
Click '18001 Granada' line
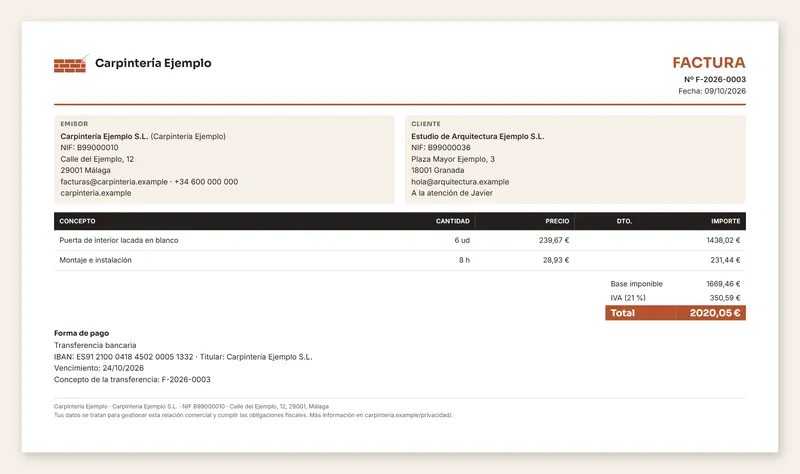[x=437, y=170]
